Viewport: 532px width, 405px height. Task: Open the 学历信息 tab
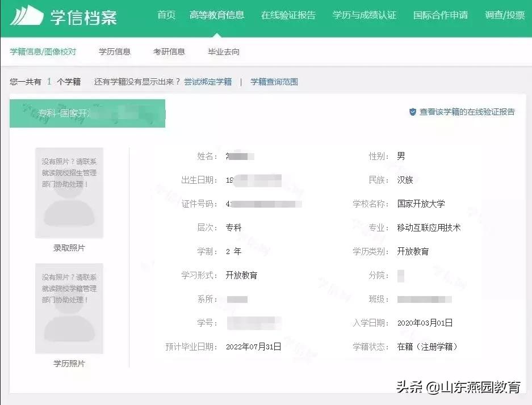(x=115, y=51)
